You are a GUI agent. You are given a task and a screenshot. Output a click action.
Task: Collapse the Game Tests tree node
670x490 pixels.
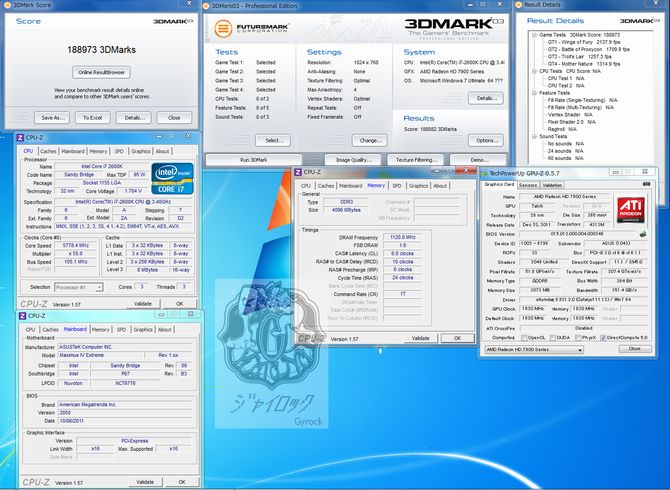point(534,35)
